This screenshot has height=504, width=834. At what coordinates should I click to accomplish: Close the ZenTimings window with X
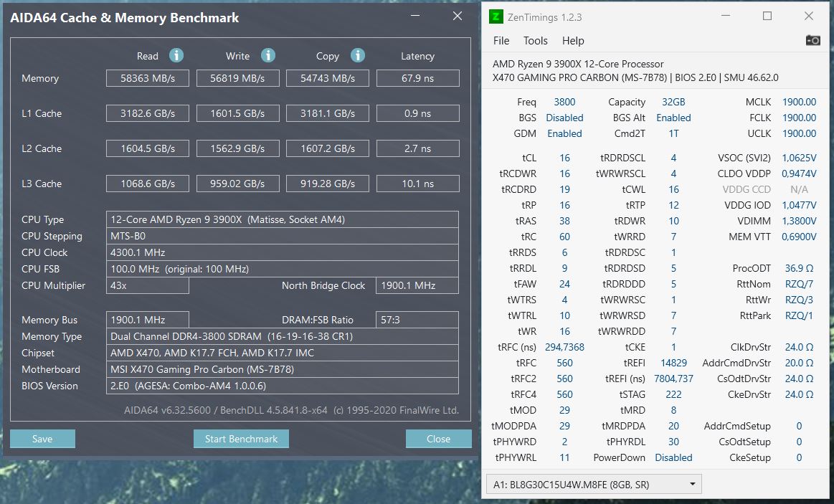(808, 16)
